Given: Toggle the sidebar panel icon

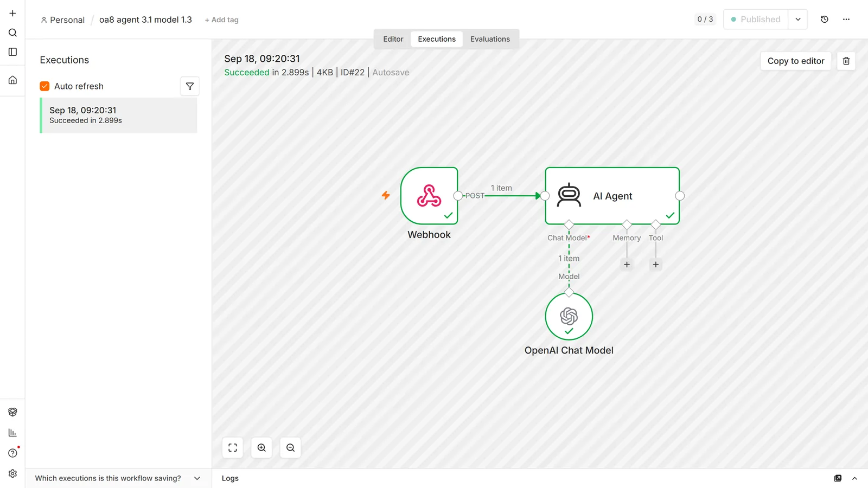Looking at the screenshot, I should (12, 52).
